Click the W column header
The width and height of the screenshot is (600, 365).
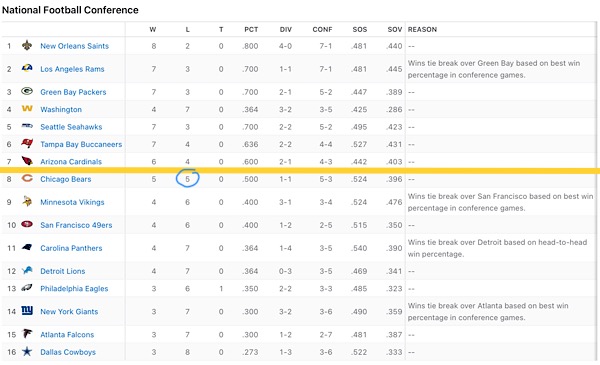153,29
